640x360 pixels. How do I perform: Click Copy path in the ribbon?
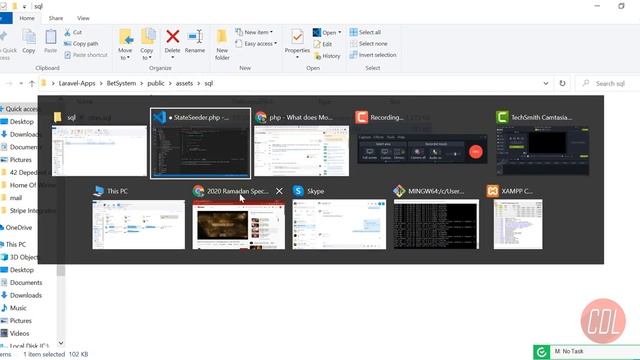point(81,44)
